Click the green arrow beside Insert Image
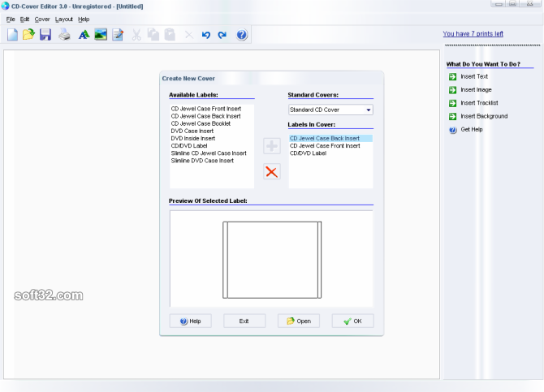544x392 pixels. pyautogui.click(x=453, y=90)
